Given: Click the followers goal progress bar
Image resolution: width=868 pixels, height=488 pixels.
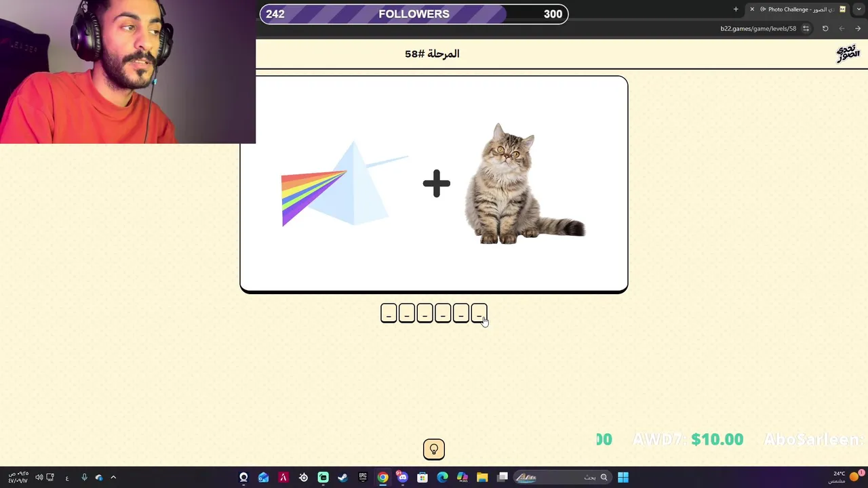Looking at the screenshot, I should coord(414,14).
